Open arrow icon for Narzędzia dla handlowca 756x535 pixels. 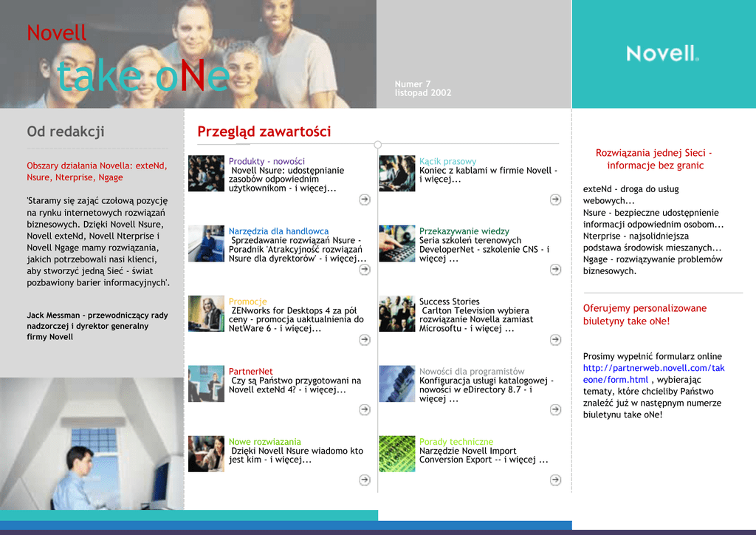(365, 270)
